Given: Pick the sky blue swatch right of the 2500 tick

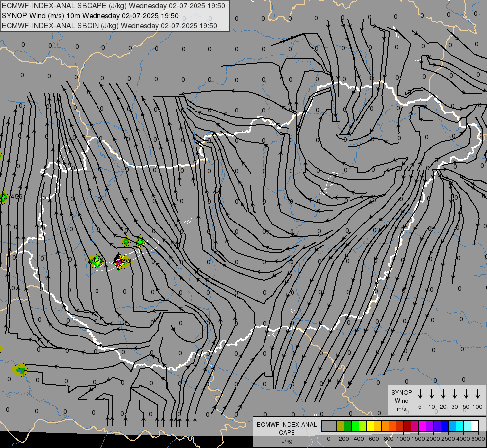Looking at the screenshot, I should click(452, 426).
